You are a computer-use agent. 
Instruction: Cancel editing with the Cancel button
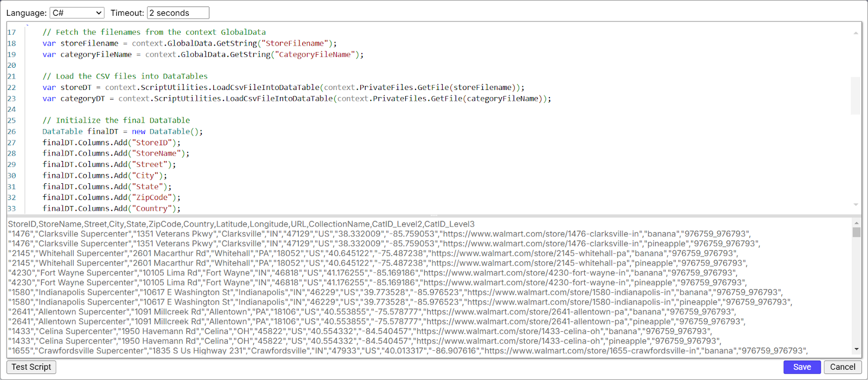pos(843,367)
